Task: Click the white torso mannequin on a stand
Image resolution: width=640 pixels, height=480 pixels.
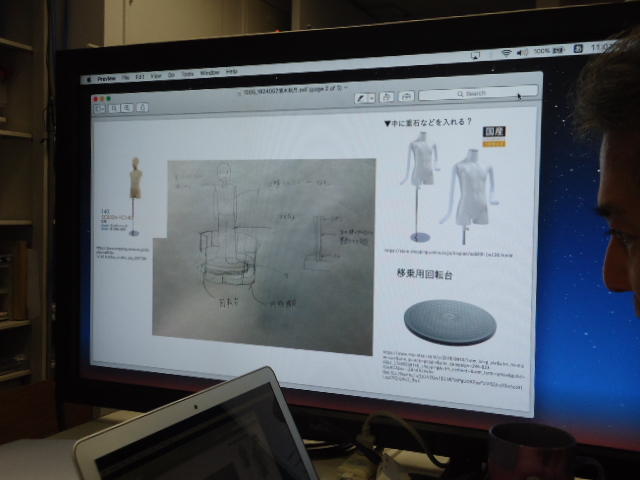Action: (x=420, y=187)
